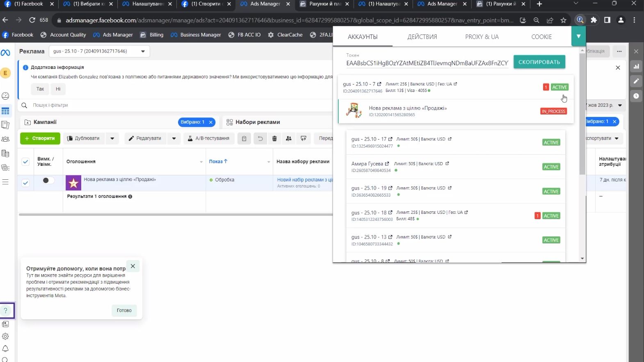The image size is (644, 362).
Task: Select gus - 25.10 - 19 account row
Action: [456, 191]
